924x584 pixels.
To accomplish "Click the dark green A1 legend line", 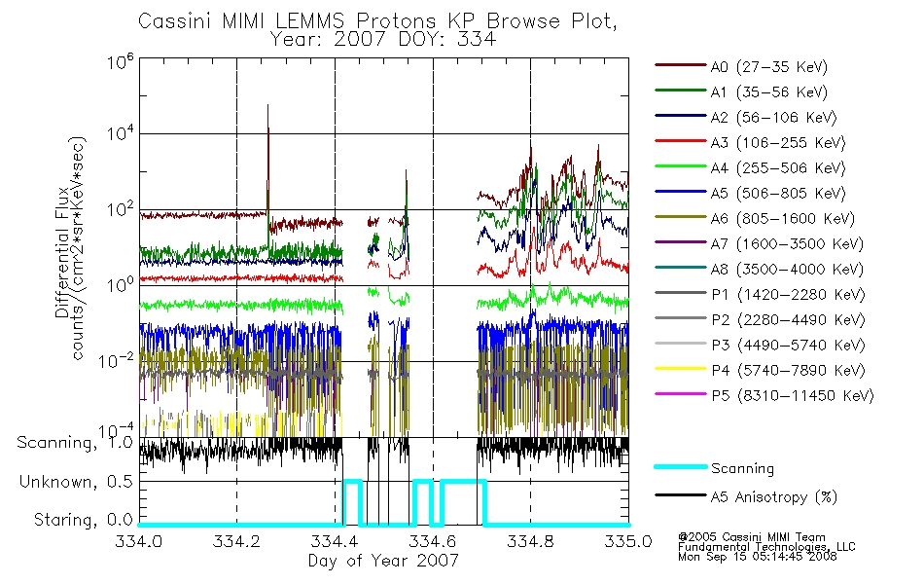I will (x=680, y=91).
